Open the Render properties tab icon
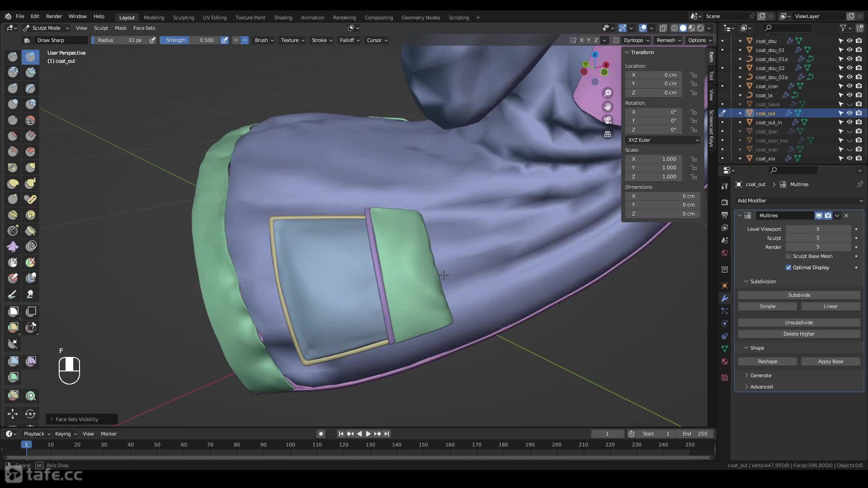This screenshot has width=868, height=488. pyautogui.click(x=725, y=202)
